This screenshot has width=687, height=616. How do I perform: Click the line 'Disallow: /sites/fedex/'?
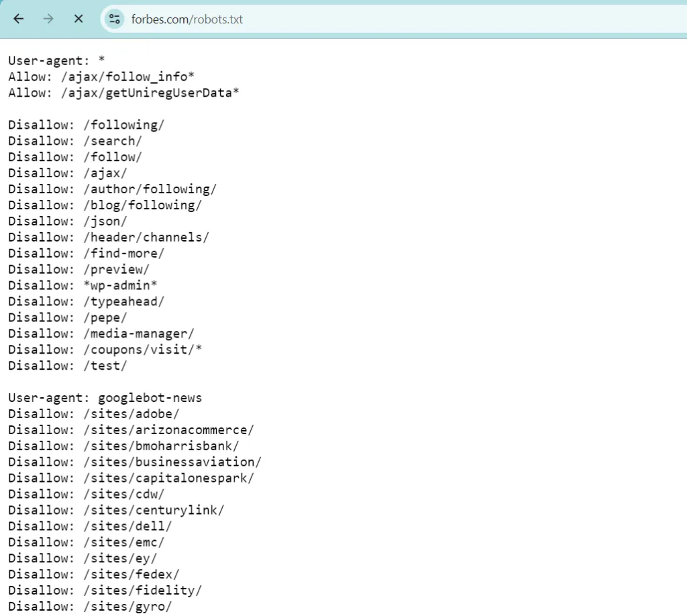94,574
